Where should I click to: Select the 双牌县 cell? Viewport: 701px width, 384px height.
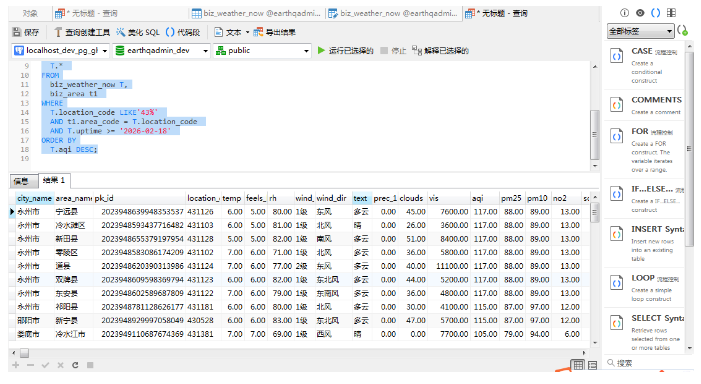coord(74,280)
